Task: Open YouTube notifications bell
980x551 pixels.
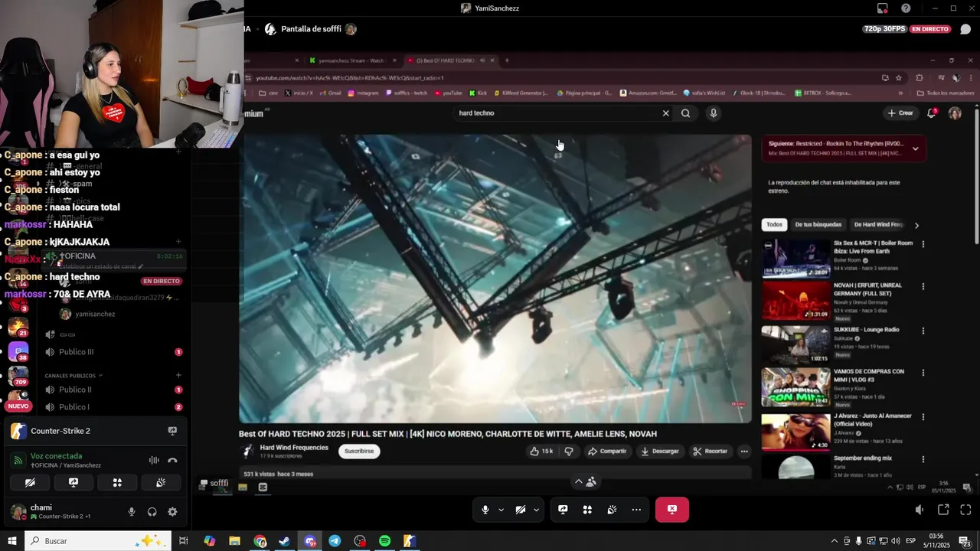Action: point(932,113)
